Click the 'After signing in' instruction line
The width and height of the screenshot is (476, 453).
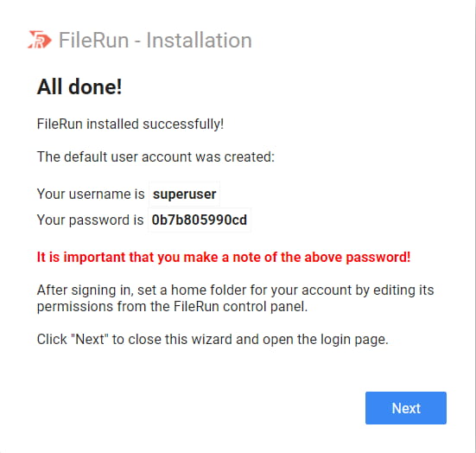tap(235, 290)
